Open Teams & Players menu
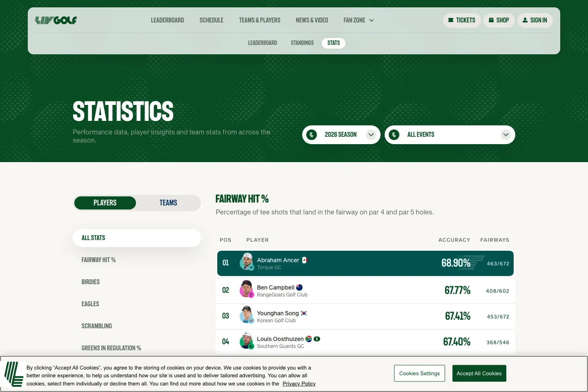588x392 pixels. pos(260,20)
